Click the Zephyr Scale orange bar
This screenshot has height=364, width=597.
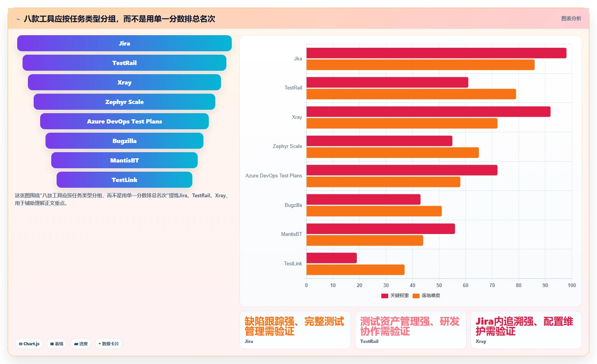pos(392,153)
